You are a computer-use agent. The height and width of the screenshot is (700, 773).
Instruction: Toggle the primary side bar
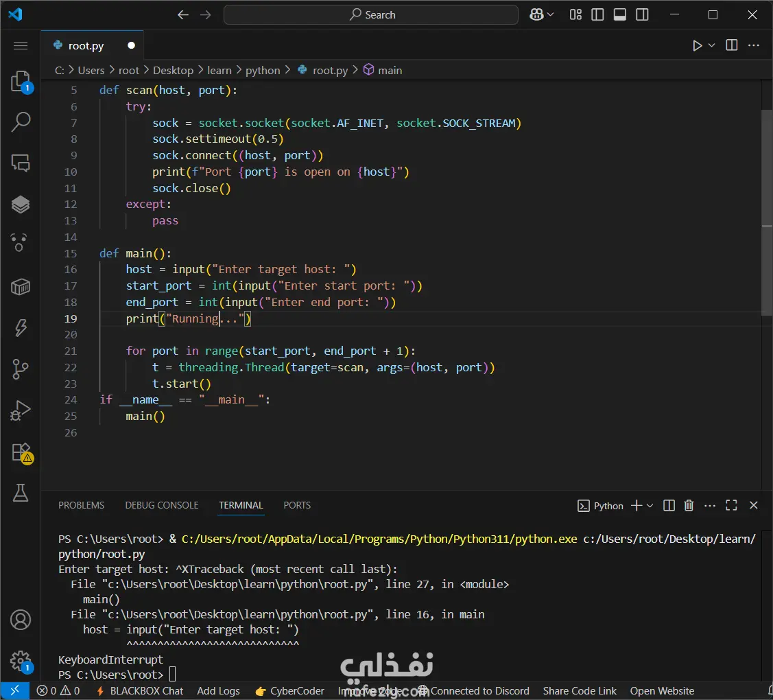[597, 15]
